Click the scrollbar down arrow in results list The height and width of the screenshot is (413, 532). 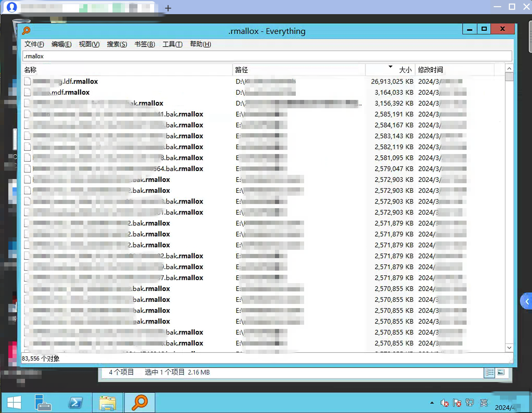tap(509, 348)
